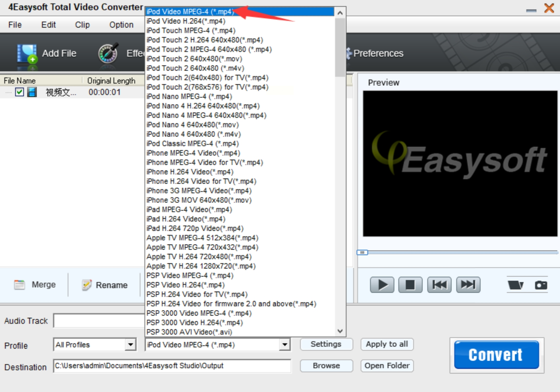Expand the All Profiles dropdown arrow
This screenshot has height=392, width=560.
[x=130, y=345]
